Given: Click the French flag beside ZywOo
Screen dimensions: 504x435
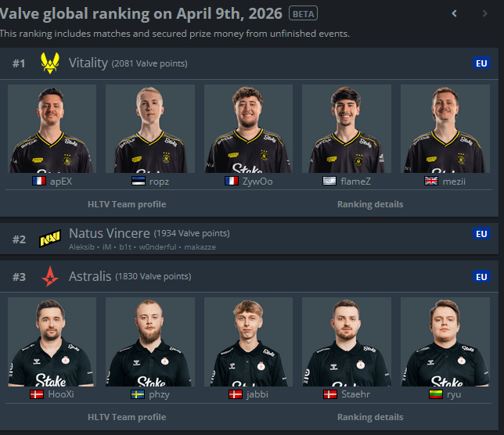Looking at the screenshot, I should coord(232,182).
